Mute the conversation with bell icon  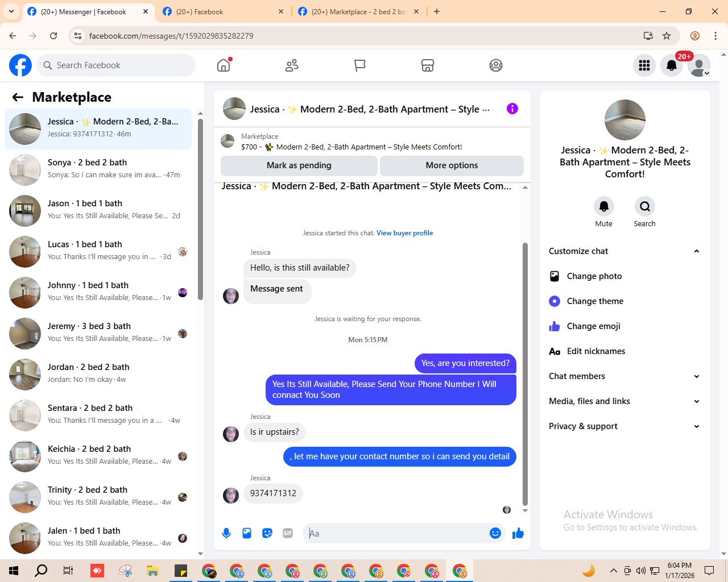(x=604, y=206)
